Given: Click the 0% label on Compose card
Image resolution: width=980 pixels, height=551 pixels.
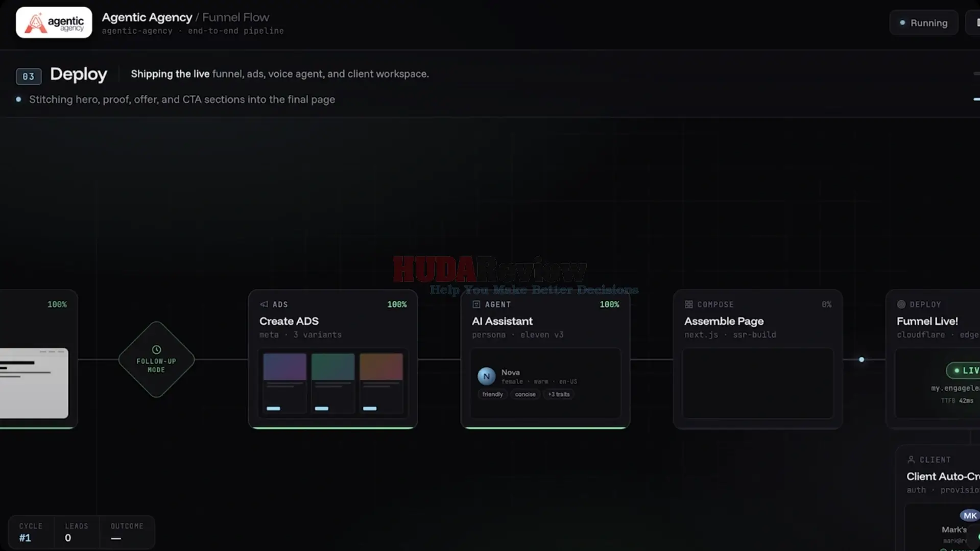Looking at the screenshot, I should [827, 304].
